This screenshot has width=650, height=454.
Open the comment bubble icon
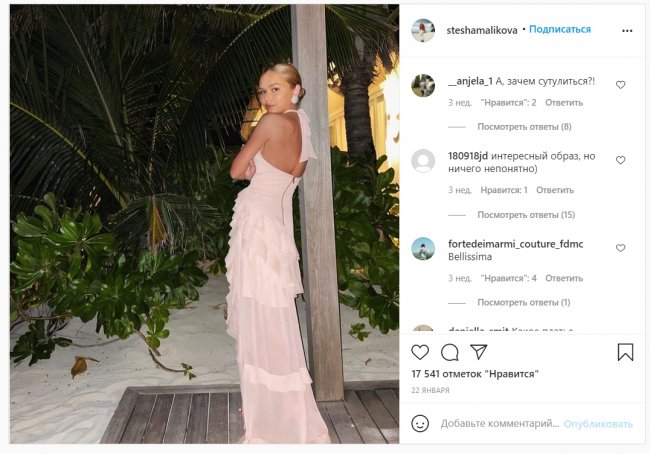pos(450,352)
